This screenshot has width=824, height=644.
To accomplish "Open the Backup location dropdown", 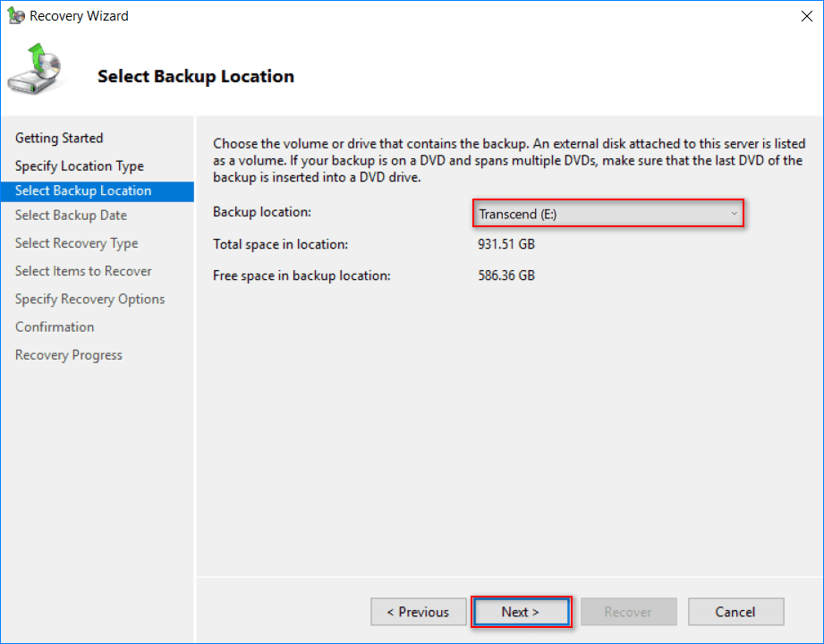I will (607, 214).
